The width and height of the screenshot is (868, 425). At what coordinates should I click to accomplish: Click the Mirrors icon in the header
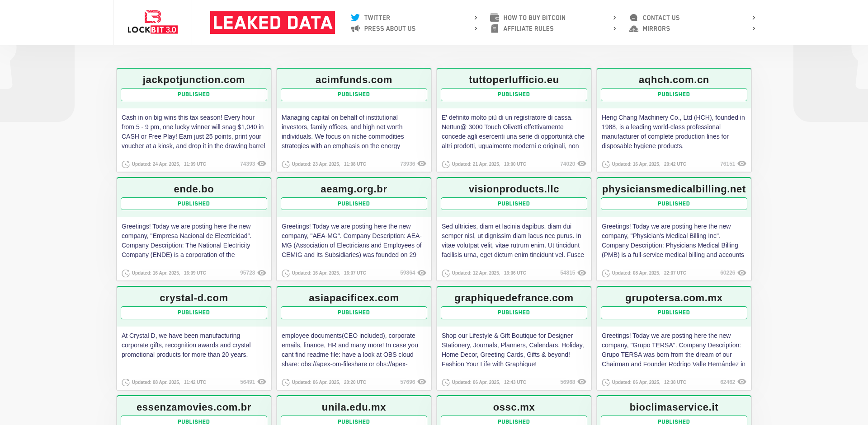634,28
